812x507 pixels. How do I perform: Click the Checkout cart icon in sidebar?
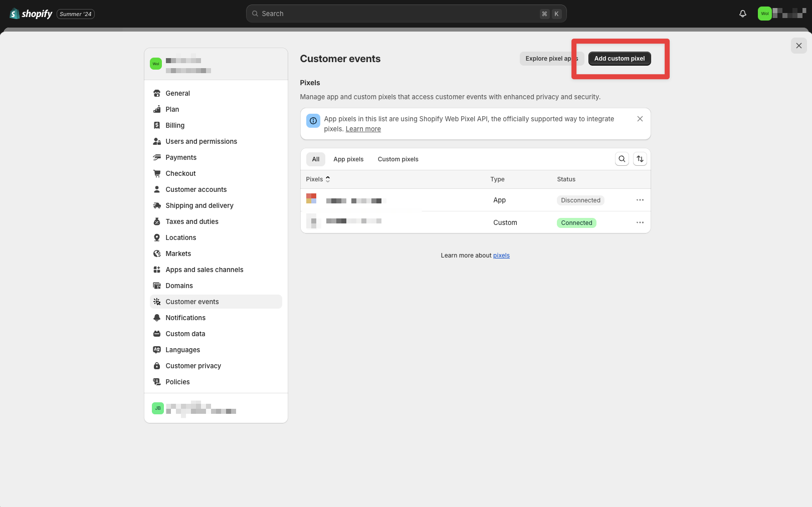[157, 173]
